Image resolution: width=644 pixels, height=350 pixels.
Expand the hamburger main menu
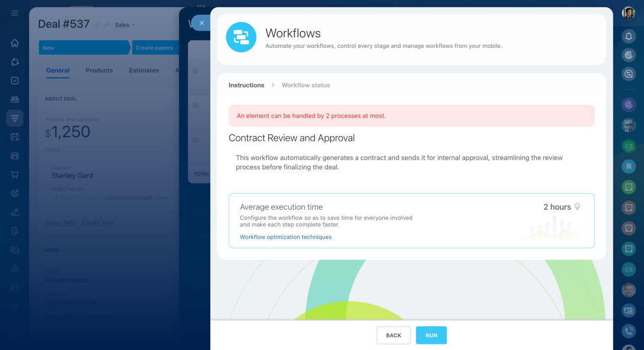click(15, 13)
